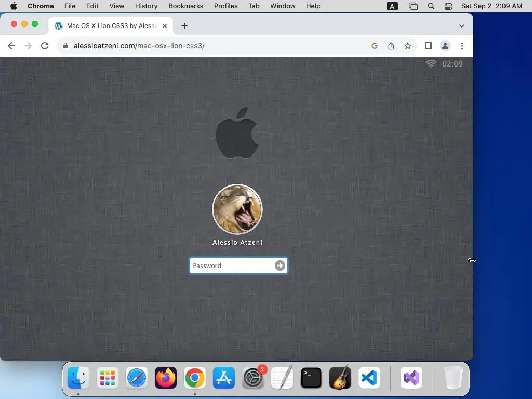Launch Firefox from the Dock
Screen dimensions: 532x399
166,378
